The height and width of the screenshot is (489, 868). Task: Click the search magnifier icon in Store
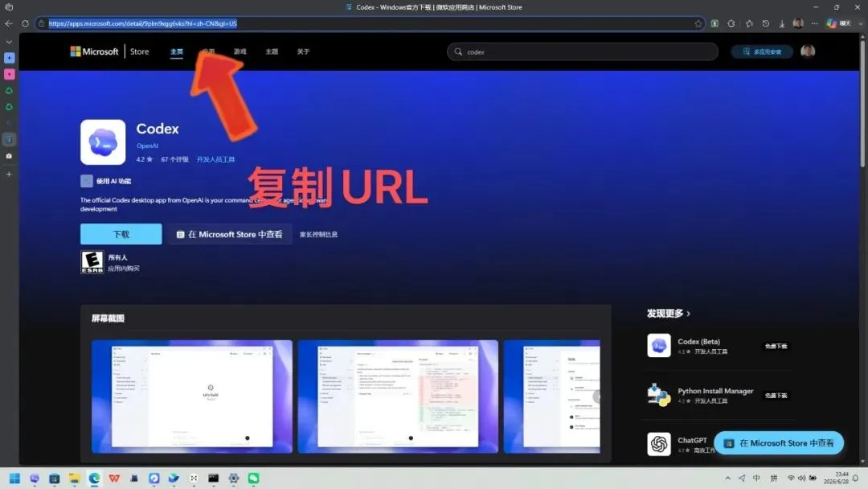click(x=458, y=51)
